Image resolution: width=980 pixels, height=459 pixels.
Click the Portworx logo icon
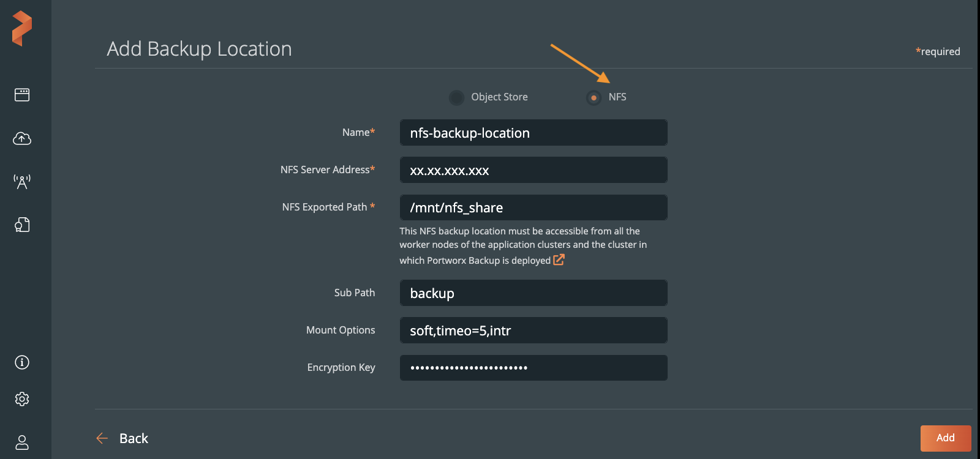[22, 28]
